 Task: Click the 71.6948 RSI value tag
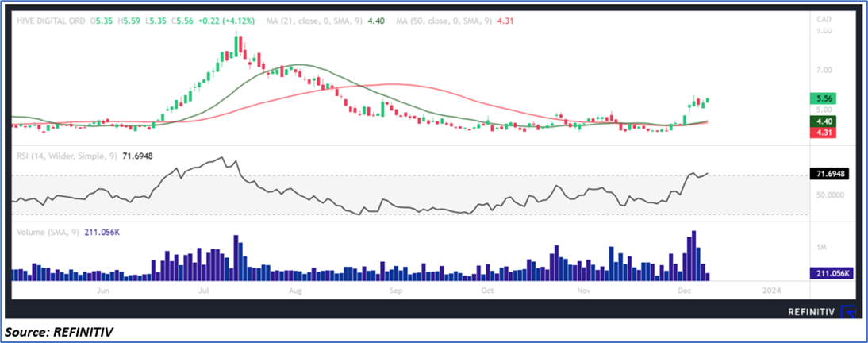coord(829,174)
